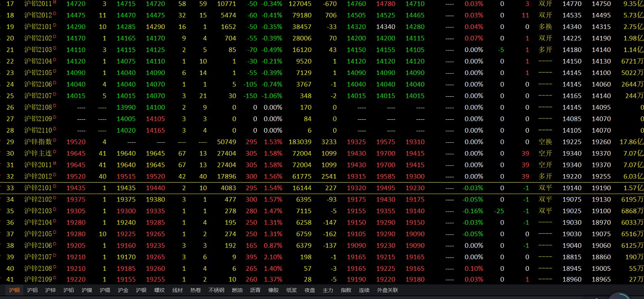Open the 外盘关联 tab
This screenshot has width=644, height=299.
pyautogui.click(x=388, y=290)
